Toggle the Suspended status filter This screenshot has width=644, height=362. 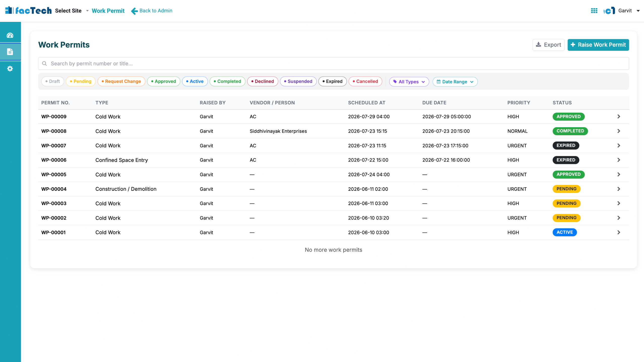[298, 81]
